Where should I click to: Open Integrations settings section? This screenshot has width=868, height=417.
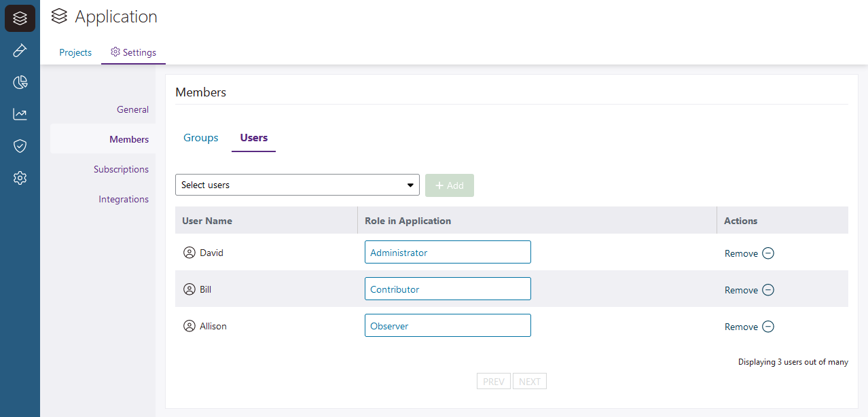click(x=123, y=199)
